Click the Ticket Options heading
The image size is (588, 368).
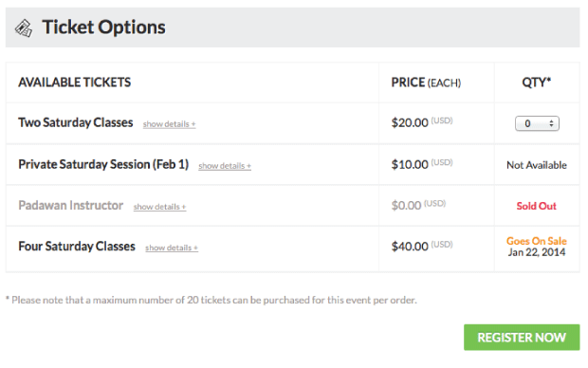(x=103, y=28)
